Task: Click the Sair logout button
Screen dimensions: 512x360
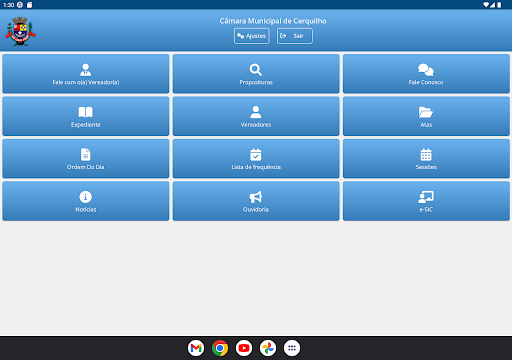Action: pos(295,36)
